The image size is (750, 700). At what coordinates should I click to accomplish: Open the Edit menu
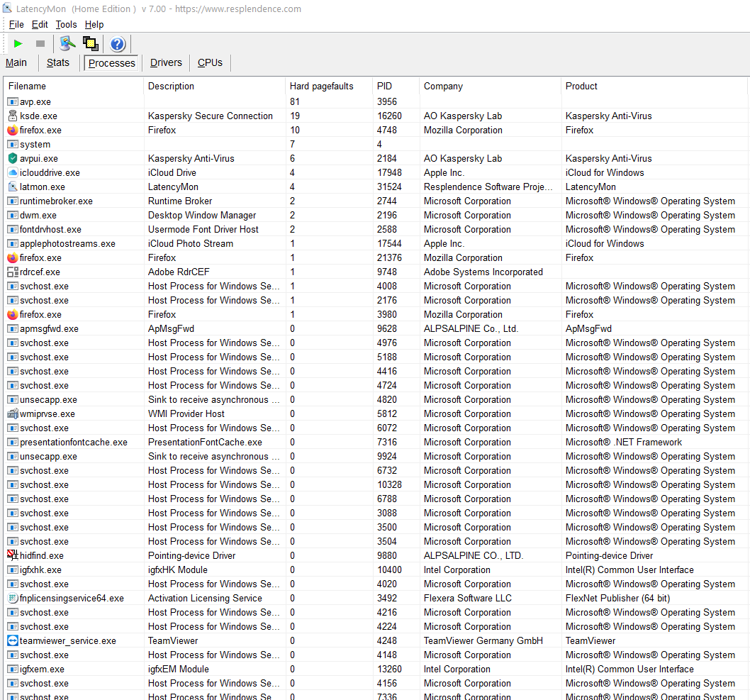click(x=40, y=24)
